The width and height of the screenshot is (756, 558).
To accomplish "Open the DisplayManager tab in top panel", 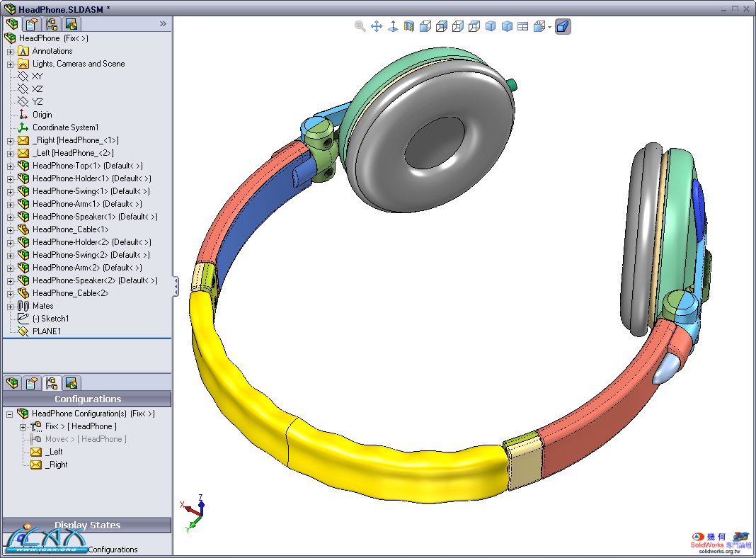I will click(x=71, y=23).
